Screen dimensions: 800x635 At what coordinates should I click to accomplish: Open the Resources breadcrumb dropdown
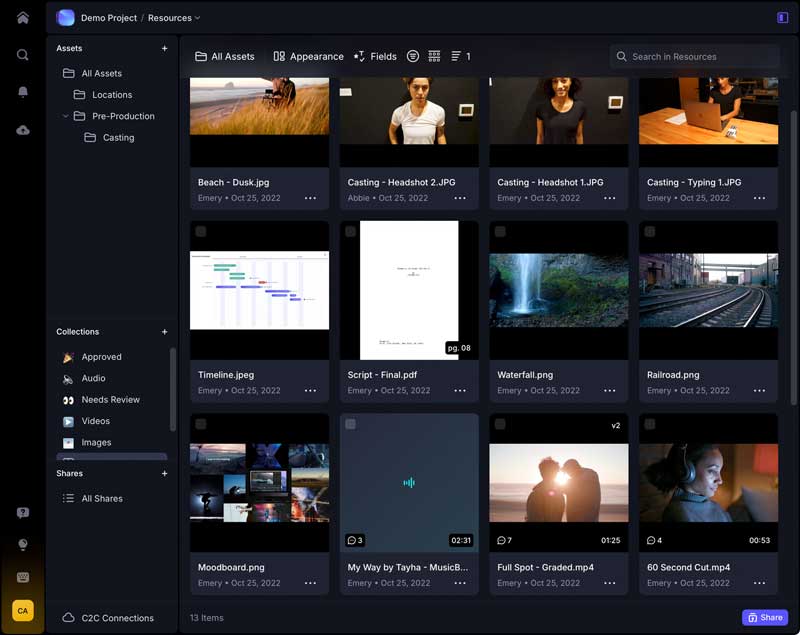click(174, 17)
